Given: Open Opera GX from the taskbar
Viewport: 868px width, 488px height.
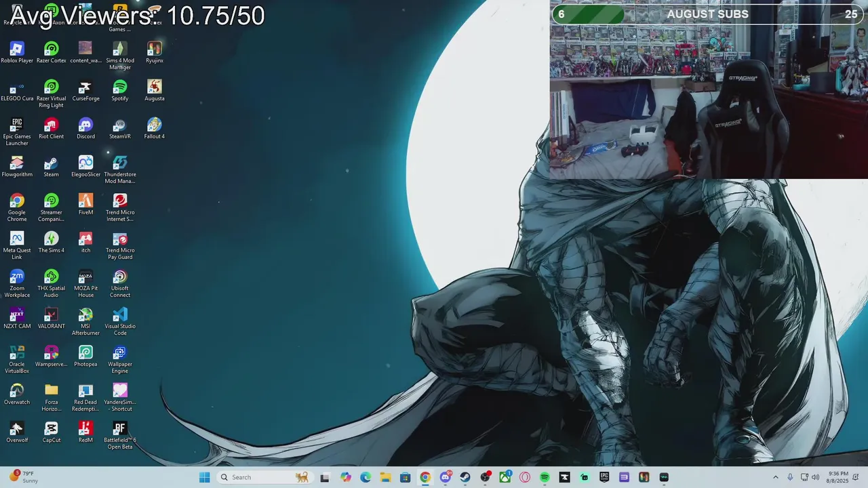Looking at the screenshot, I should pyautogui.click(x=525, y=477).
